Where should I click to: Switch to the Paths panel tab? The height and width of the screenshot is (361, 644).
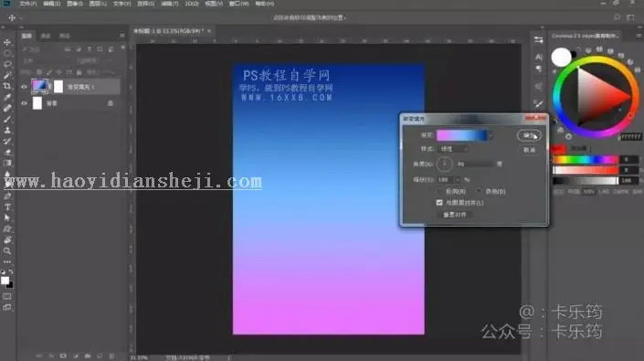[x=65, y=37]
